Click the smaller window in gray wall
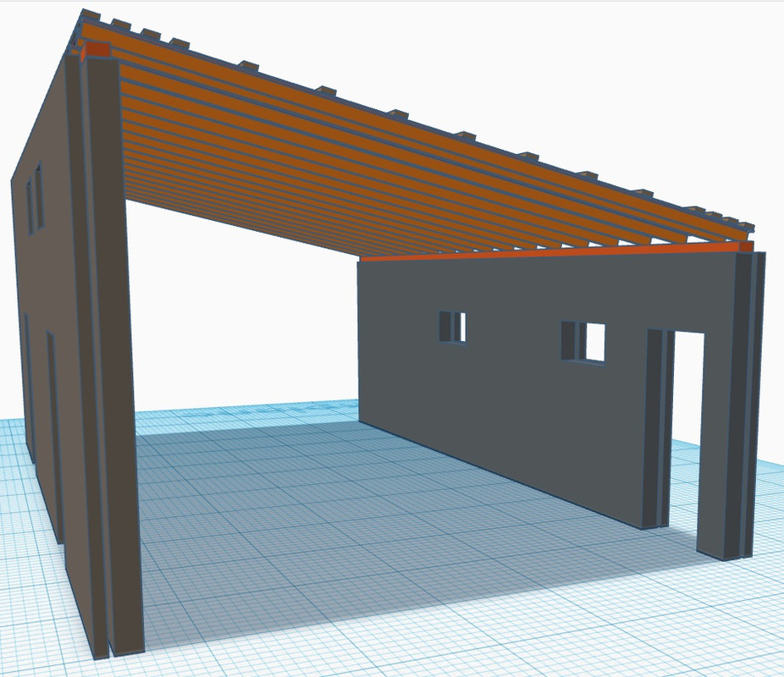784x677 pixels. (453, 327)
